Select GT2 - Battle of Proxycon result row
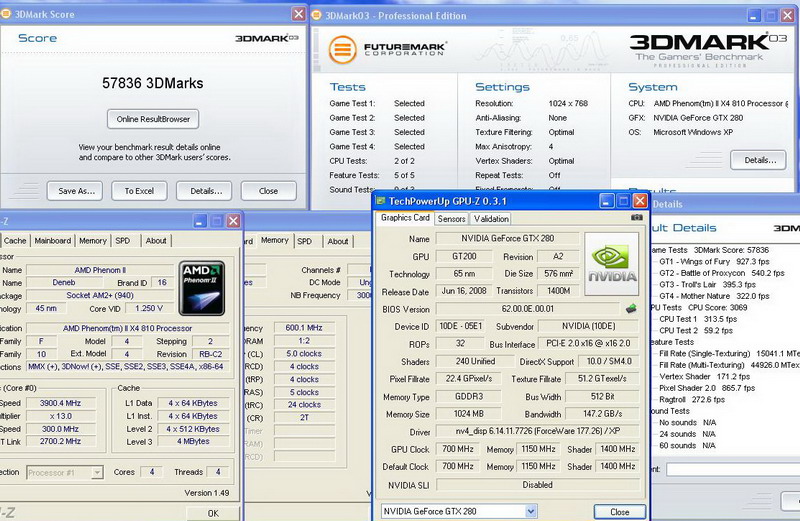 (x=721, y=273)
